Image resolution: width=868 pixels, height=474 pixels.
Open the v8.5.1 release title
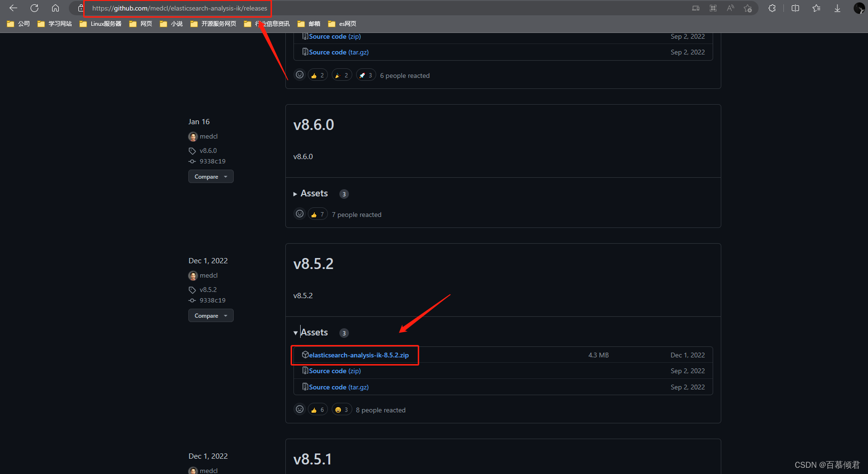[313, 459]
